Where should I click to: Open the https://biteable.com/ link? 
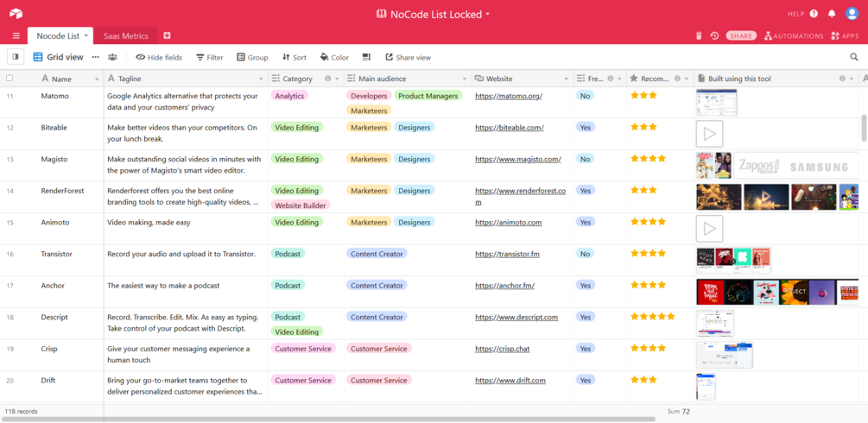click(510, 128)
